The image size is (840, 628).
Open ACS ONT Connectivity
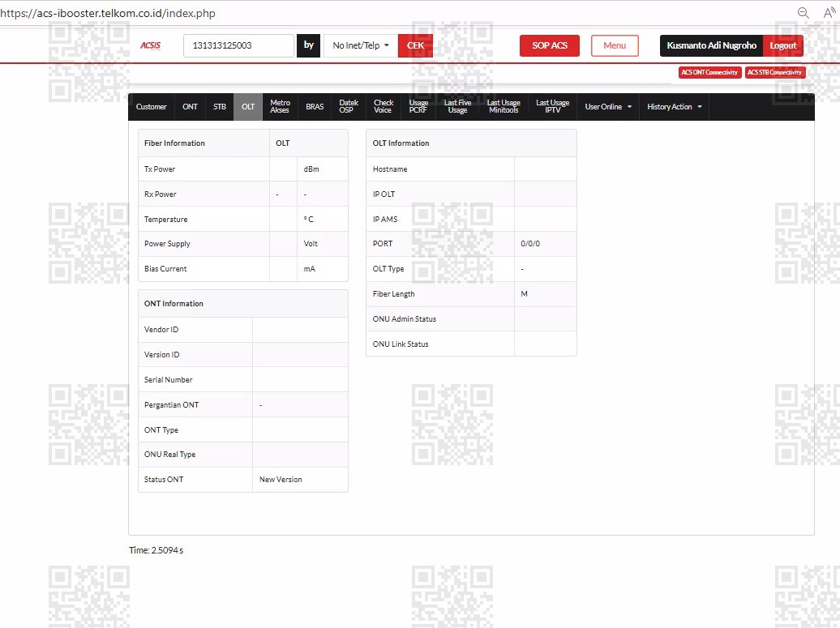point(709,72)
